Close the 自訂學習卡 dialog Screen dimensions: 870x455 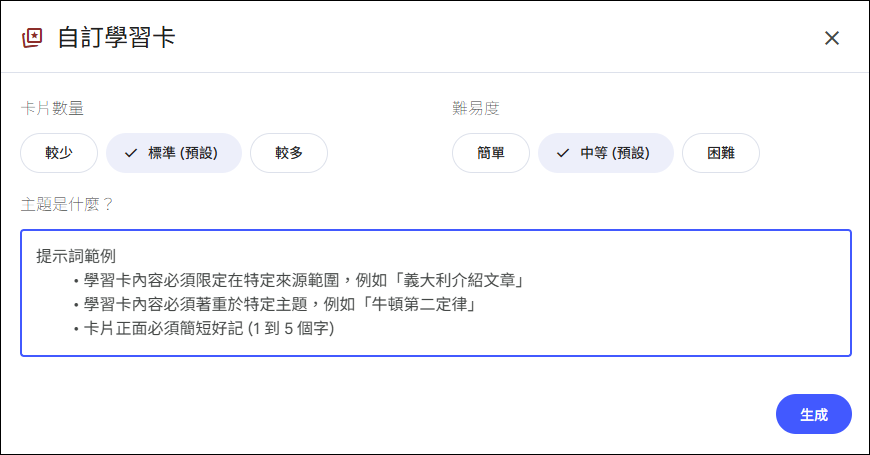coord(831,38)
